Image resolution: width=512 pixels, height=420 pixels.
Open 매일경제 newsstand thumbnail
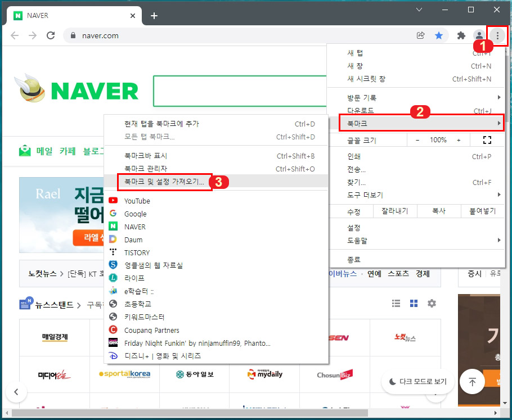pos(55,337)
